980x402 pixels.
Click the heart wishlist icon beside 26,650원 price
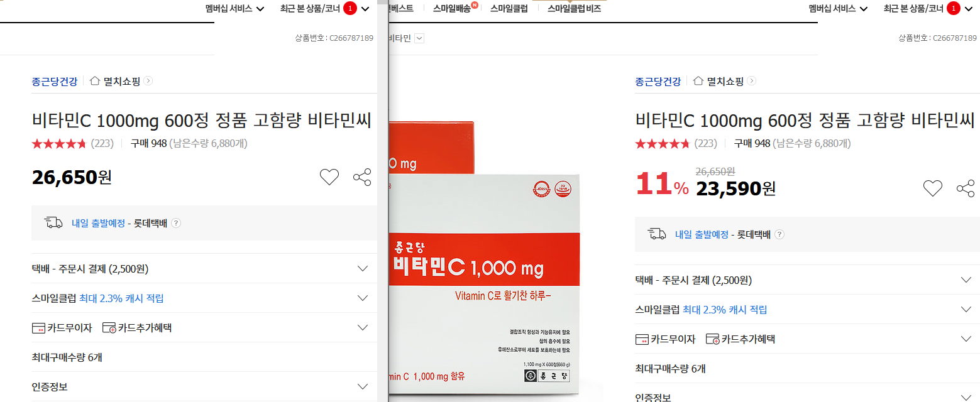tap(329, 178)
